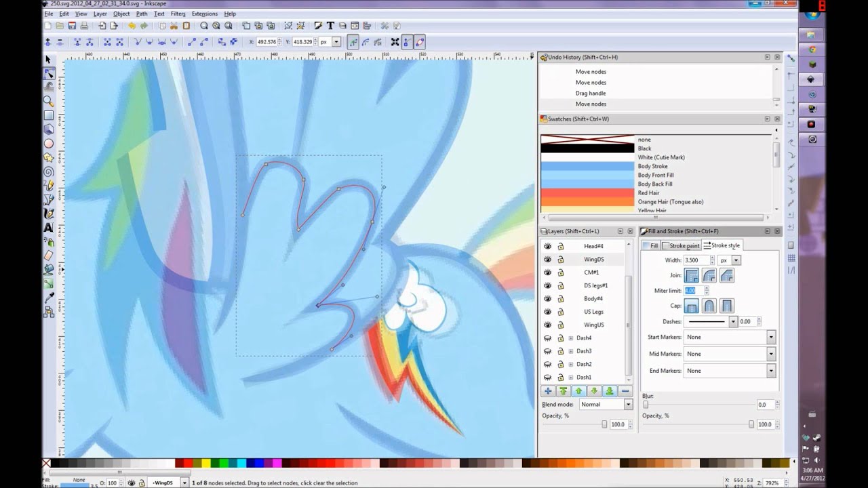Select the Bezier pen tool

(49, 200)
